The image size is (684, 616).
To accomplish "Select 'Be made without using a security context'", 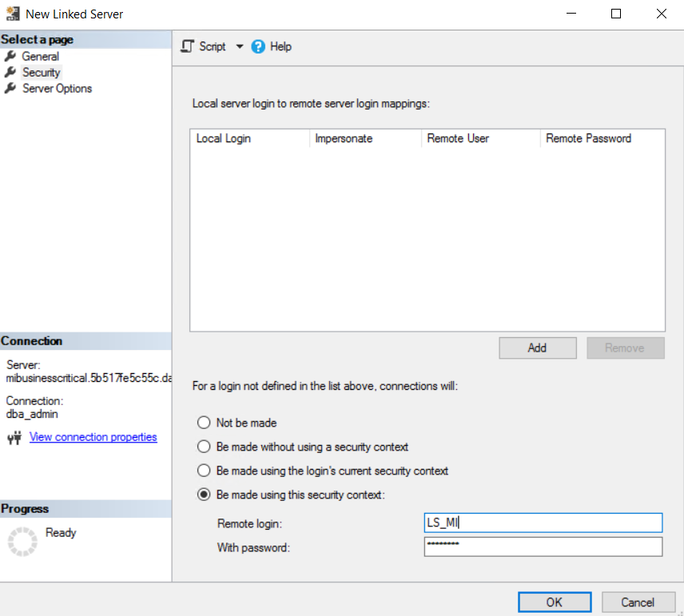I will click(204, 447).
